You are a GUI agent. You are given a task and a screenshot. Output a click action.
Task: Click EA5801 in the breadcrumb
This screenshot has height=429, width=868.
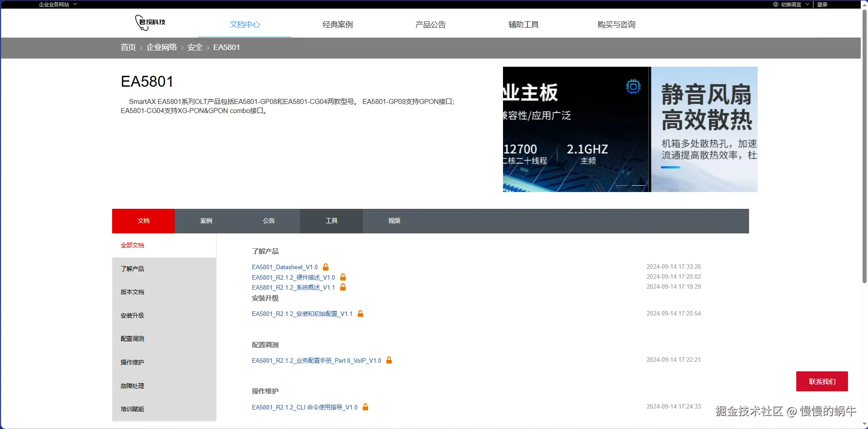[227, 47]
